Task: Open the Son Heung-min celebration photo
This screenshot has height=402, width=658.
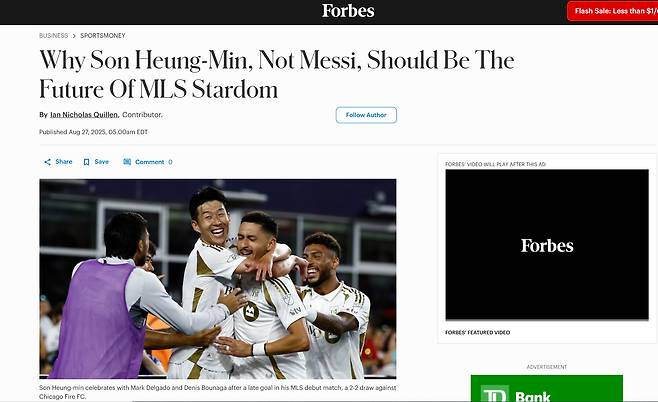Action: coord(218,279)
